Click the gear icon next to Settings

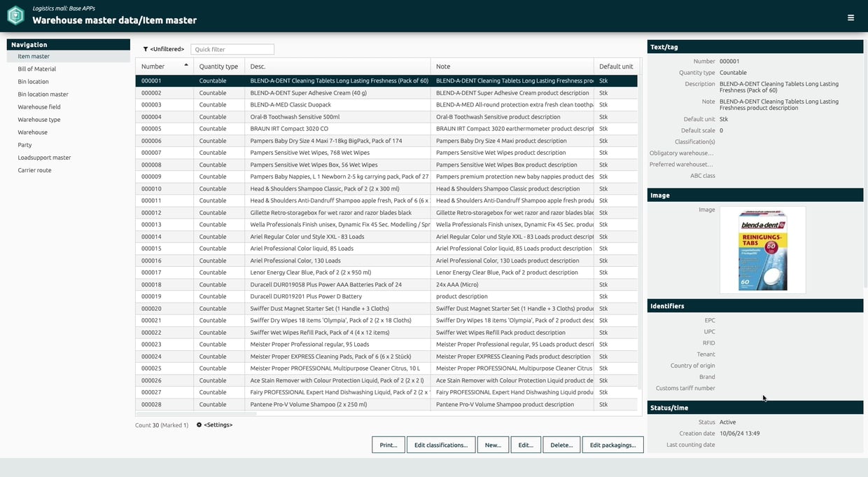click(199, 424)
